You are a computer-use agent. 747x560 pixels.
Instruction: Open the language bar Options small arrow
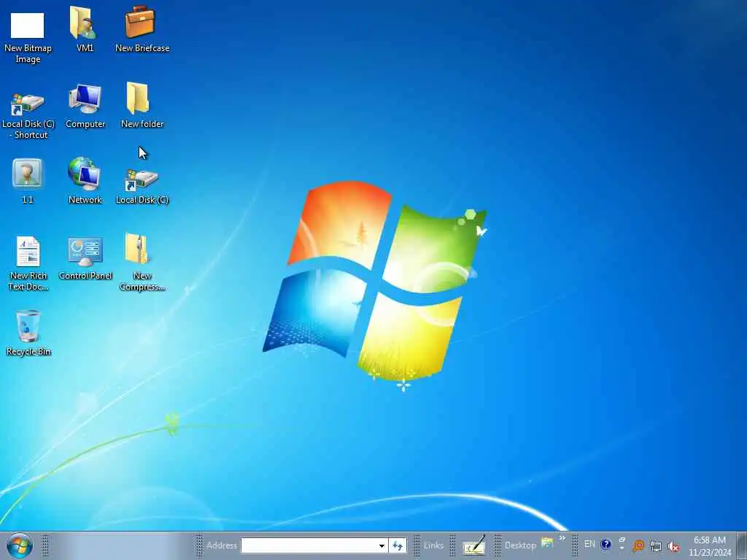[x=622, y=548]
